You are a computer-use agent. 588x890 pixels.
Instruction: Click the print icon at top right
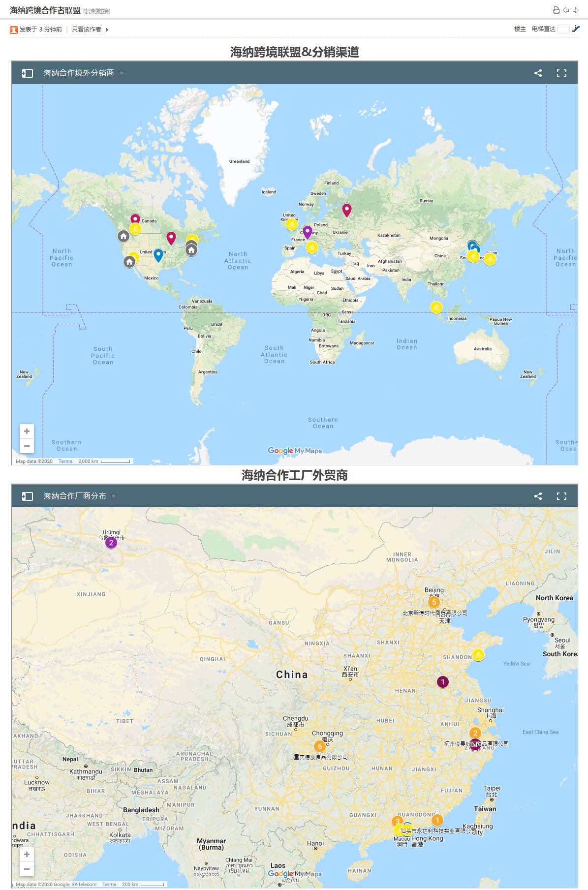556,10
